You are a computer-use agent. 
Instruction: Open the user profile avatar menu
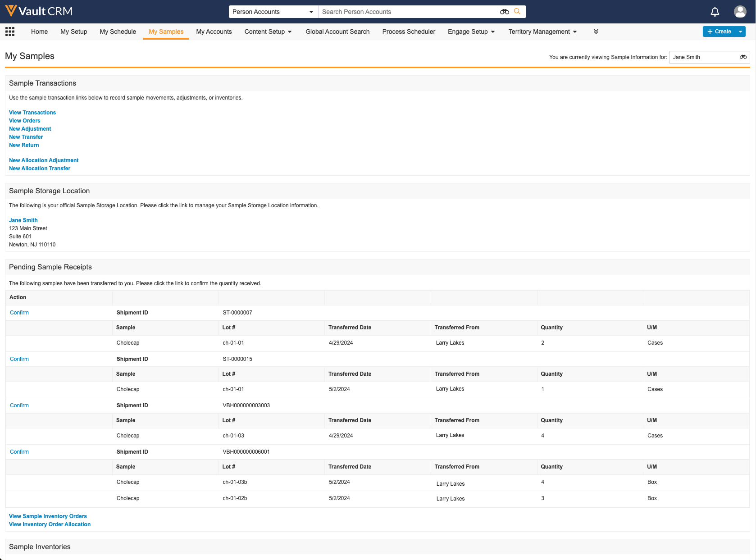(x=740, y=12)
